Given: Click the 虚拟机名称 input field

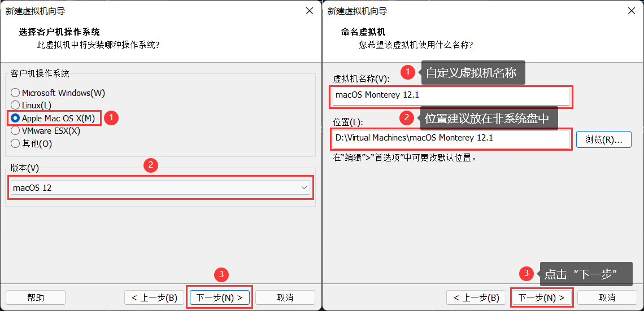Looking at the screenshot, I should (451, 97).
